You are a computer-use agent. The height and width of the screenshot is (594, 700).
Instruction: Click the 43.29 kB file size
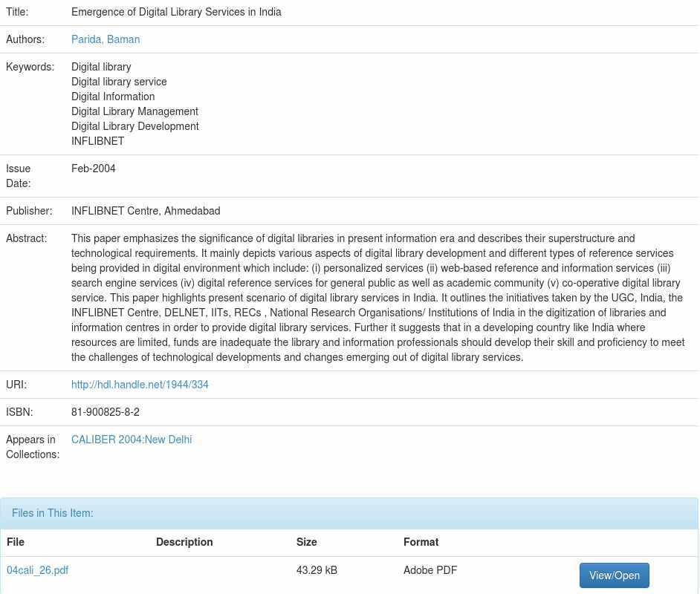coord(317,570)
